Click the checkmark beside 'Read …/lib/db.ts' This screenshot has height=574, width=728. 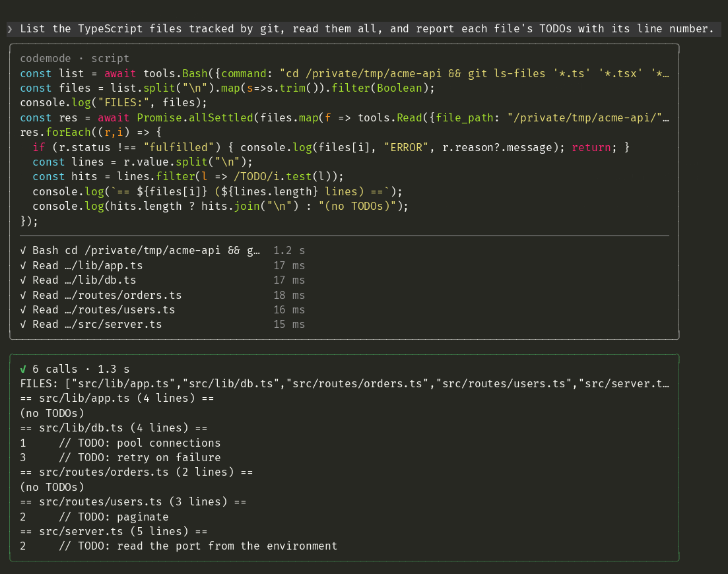click(x=23, y=280)
